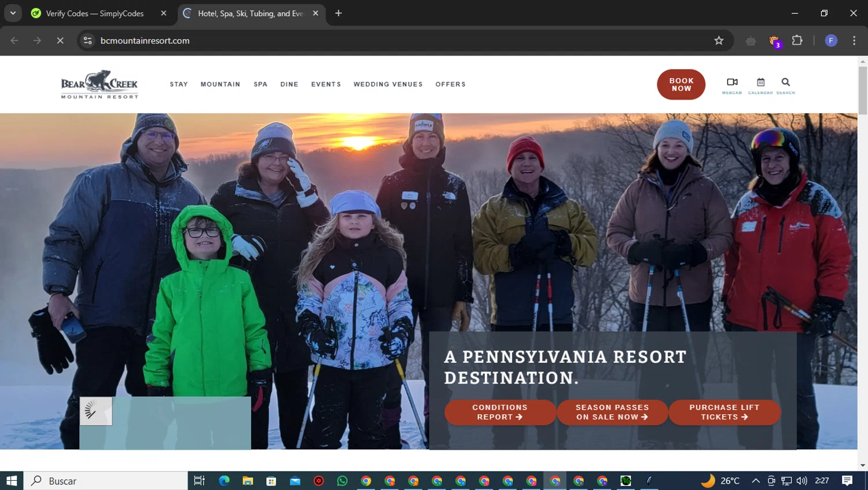The width and height of the screenshot is (868, 490).
Task: Open WhatsApp from the taskbar
Action: [342, 481]
